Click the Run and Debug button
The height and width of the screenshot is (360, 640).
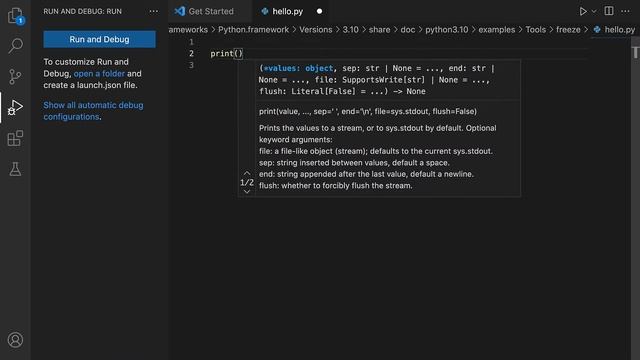(x=99, y=39)
